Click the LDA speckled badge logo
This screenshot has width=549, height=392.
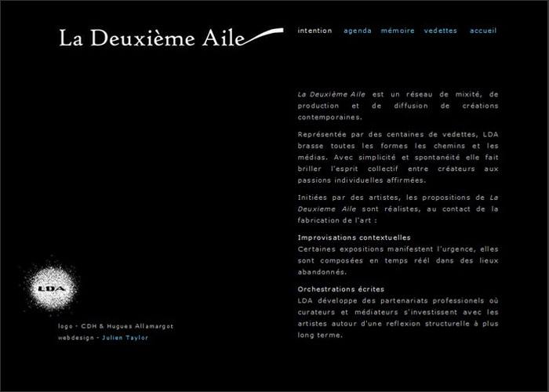[51, 288]
